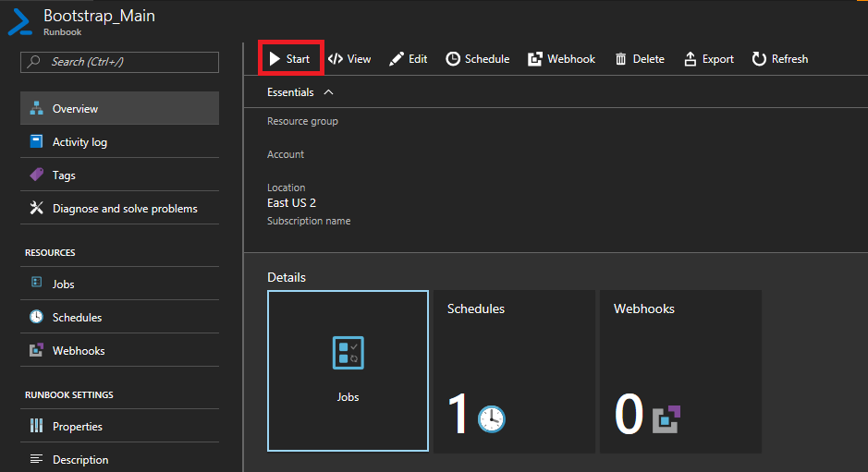Viewport: 868px width, 472px height.
Task: Go to Jobs under Resources
Action: pos(119,284)
